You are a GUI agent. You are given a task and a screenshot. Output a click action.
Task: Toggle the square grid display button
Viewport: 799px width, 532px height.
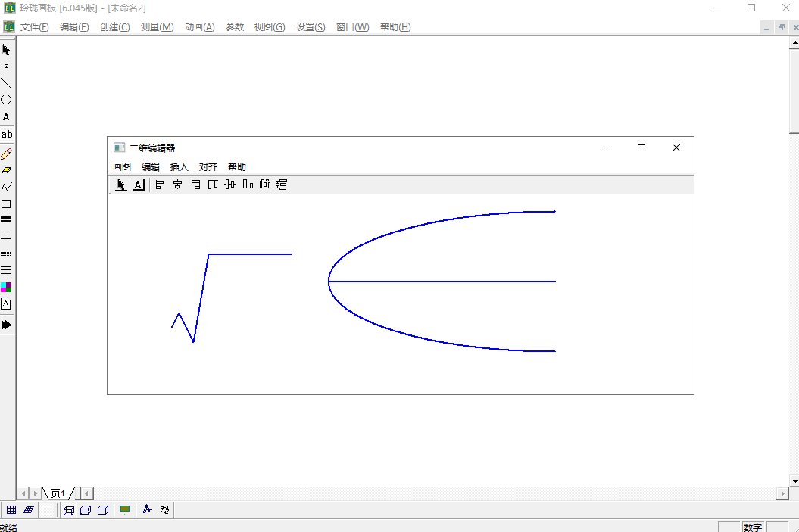(x=11, y=510)
